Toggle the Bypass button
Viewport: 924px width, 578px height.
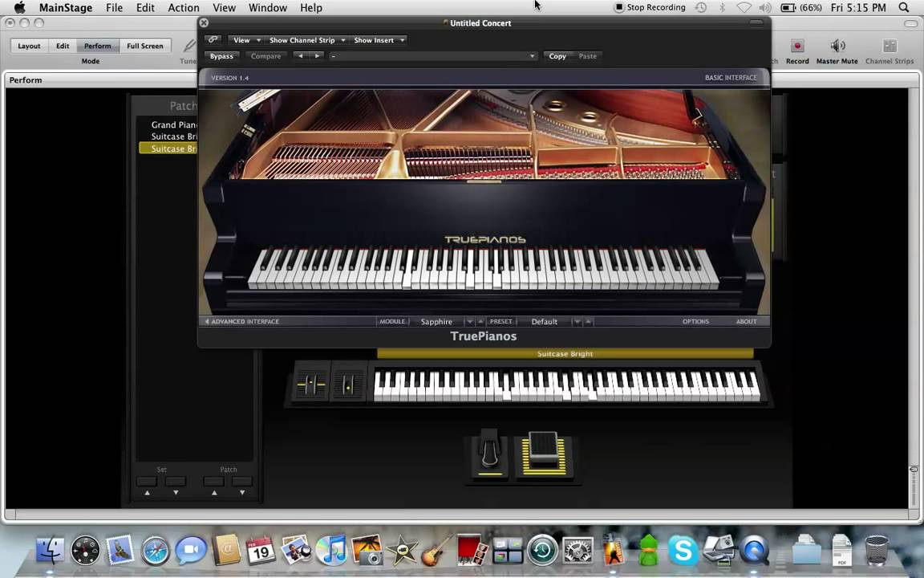coord(221,56)
